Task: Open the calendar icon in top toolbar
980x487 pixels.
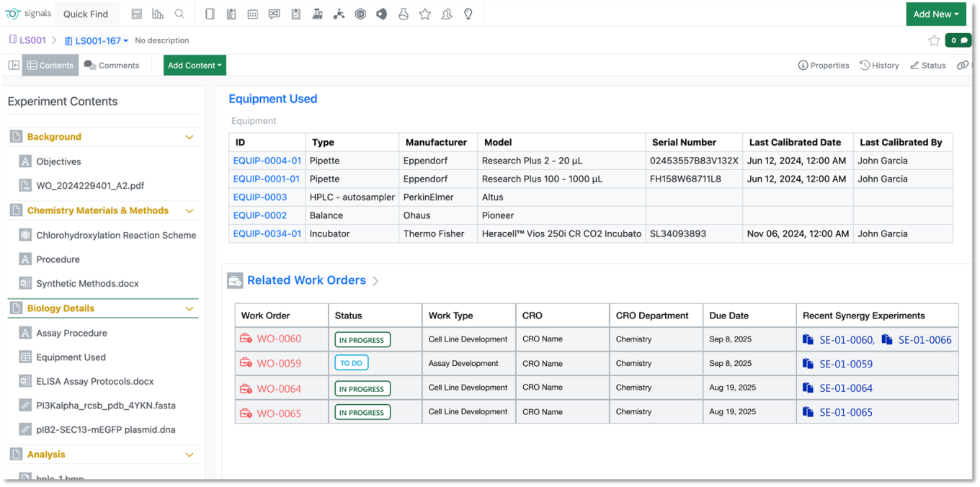Action: click(x=253, y=14)
